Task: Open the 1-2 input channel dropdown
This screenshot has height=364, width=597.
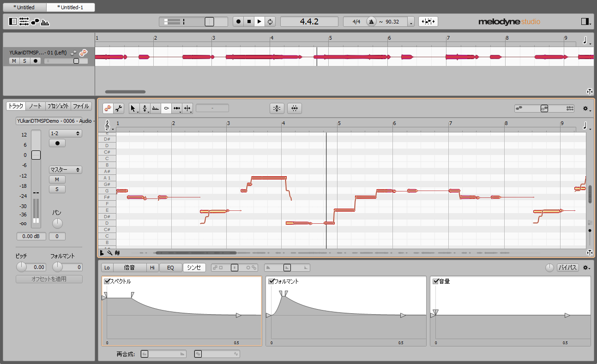Action: click(65, 133)
